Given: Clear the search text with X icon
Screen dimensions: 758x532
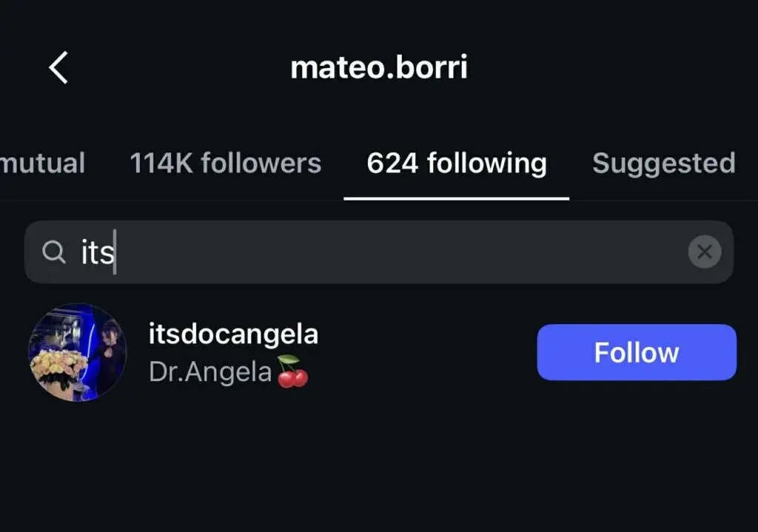Looking at the screenshot, I should click(704, 252).
